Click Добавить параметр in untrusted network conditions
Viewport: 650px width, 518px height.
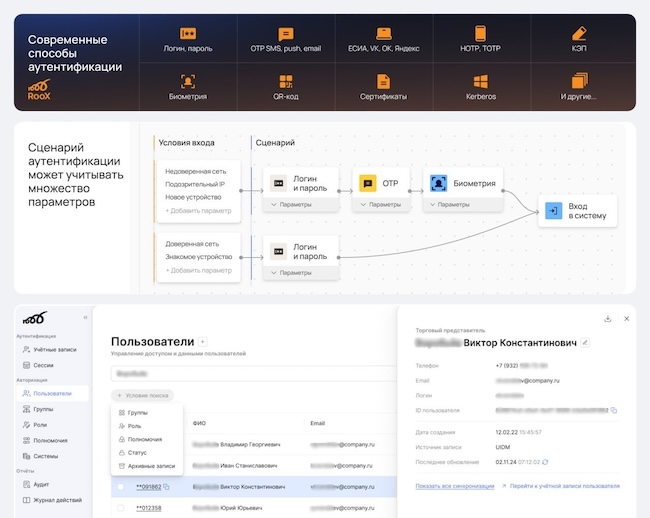pos(198,211)
